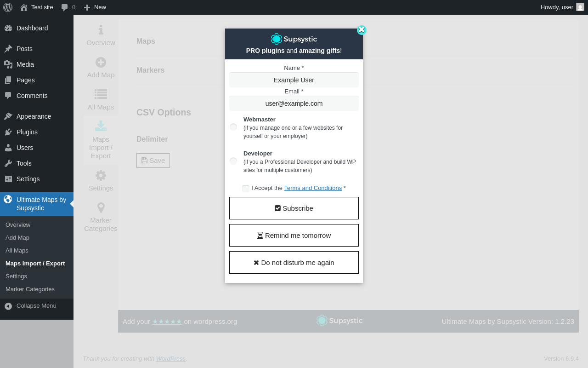The image size is (588, 368).
Task: Click the Ultimate Maps globe icon
Action: [8, 199]
